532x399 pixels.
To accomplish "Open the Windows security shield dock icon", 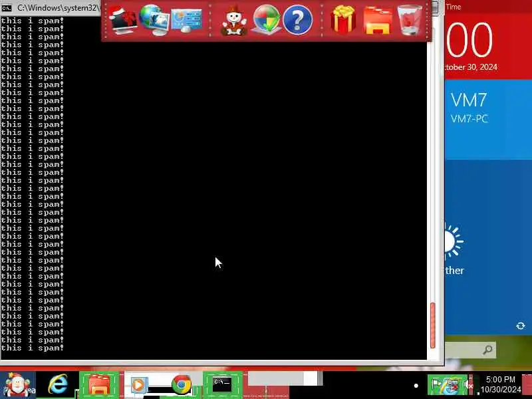I will tap(267, 20).
